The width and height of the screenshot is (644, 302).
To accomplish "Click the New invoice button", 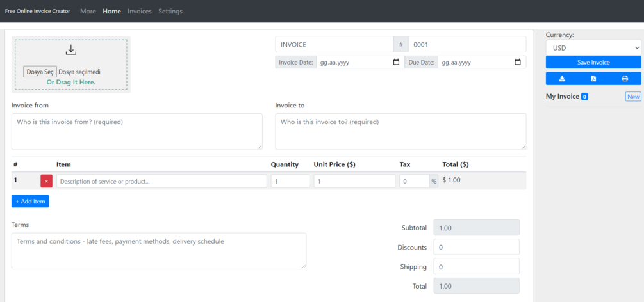I will pos(633,97).
